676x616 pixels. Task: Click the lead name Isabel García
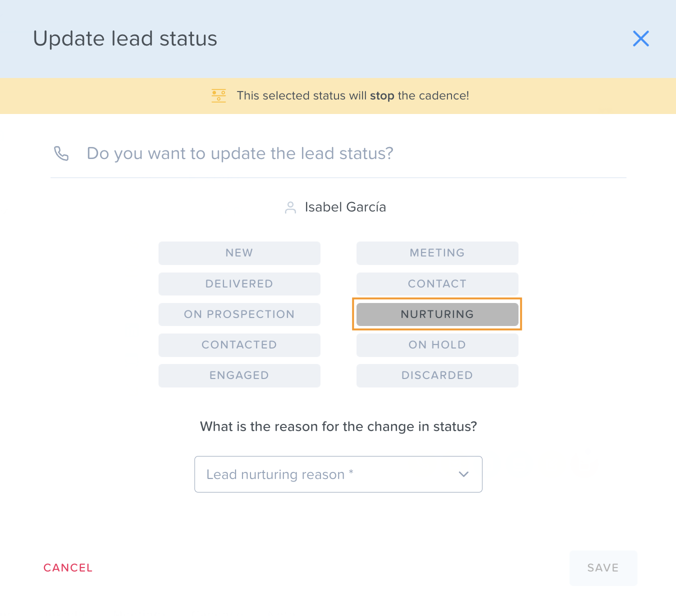[x=345, y=207]
